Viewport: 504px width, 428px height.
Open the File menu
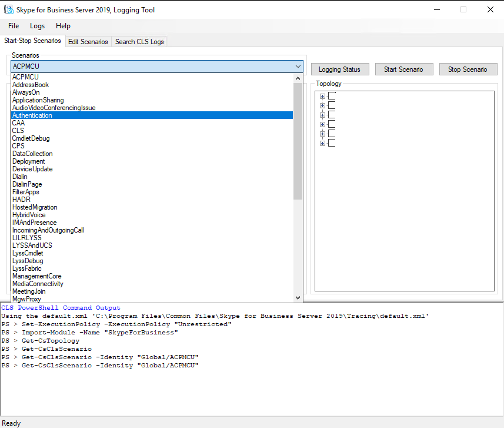coord(14,26)
